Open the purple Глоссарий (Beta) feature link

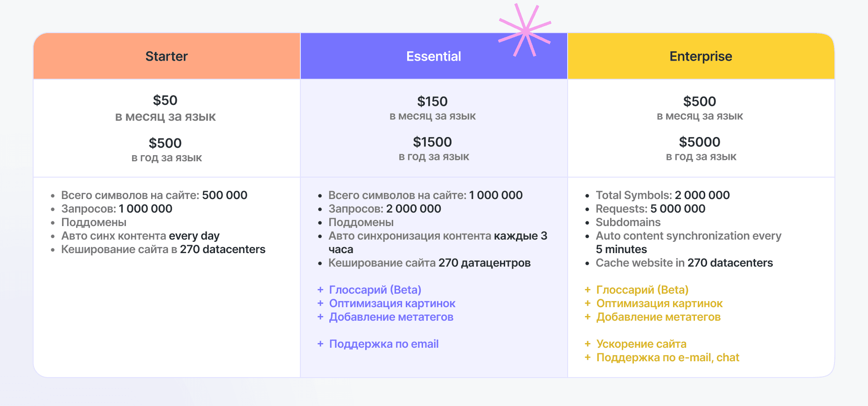(x=375, y=290)
